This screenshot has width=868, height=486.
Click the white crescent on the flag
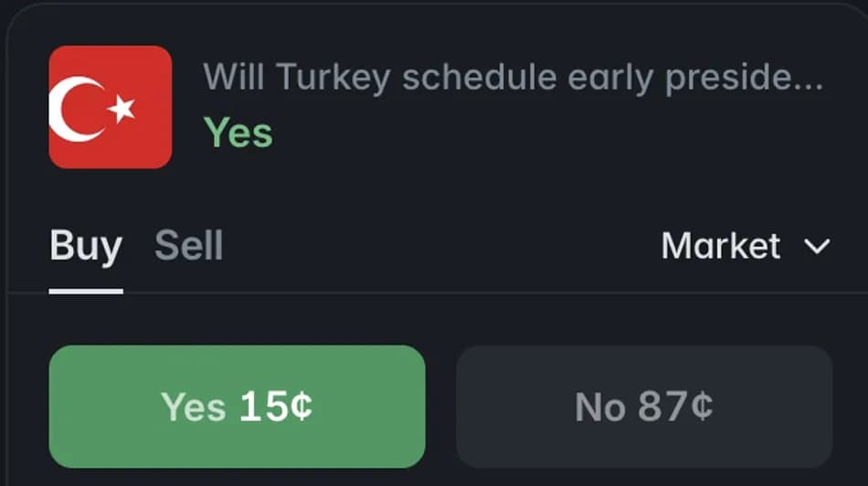coord(75,109)
